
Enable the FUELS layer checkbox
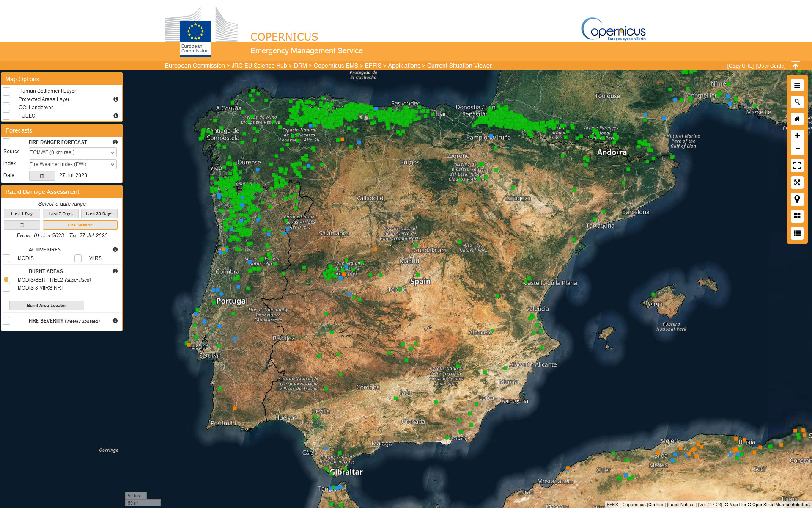(6, 116)
